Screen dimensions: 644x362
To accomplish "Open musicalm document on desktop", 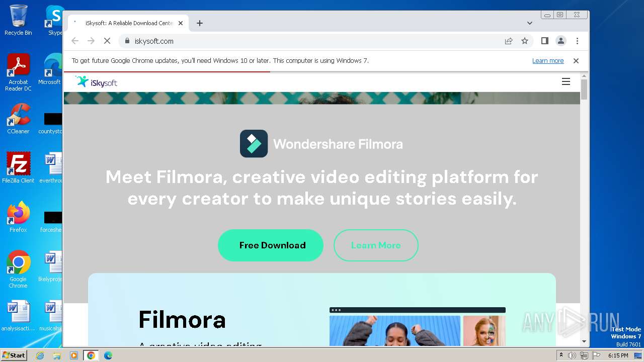I will tap(50, 316).
